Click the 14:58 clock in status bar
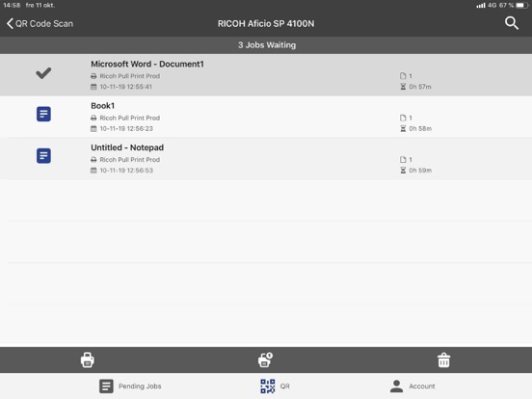 [x=12, y=5]
